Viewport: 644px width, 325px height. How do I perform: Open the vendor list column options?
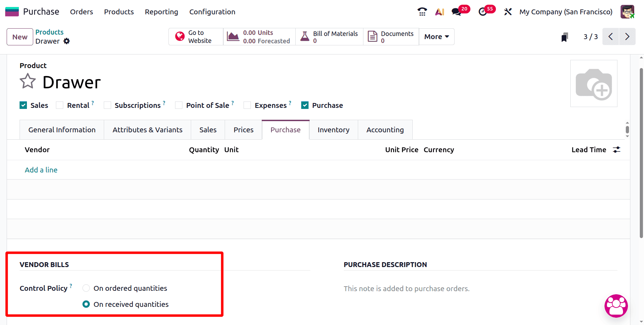click(616, 149)
